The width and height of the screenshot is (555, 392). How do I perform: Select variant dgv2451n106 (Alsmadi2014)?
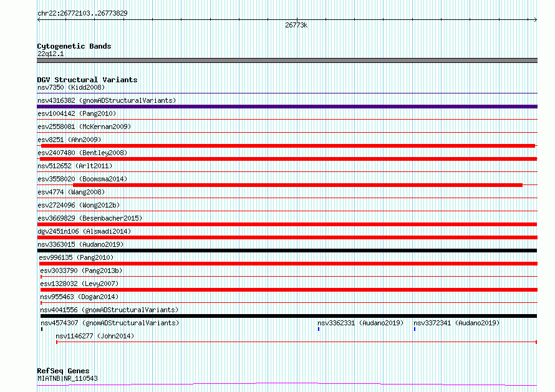point(84,231)
